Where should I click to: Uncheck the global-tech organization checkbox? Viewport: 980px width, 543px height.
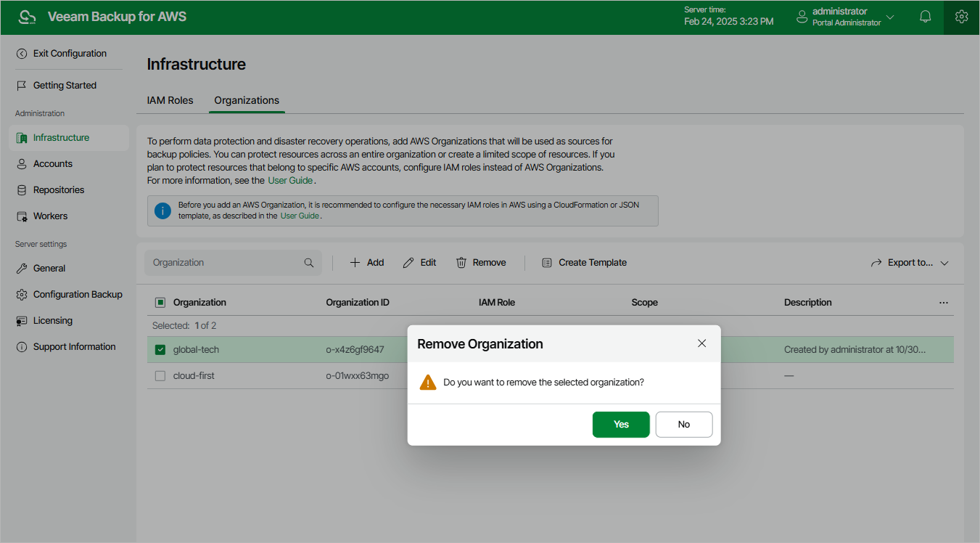pyautogui.click(x=160, y=350)
